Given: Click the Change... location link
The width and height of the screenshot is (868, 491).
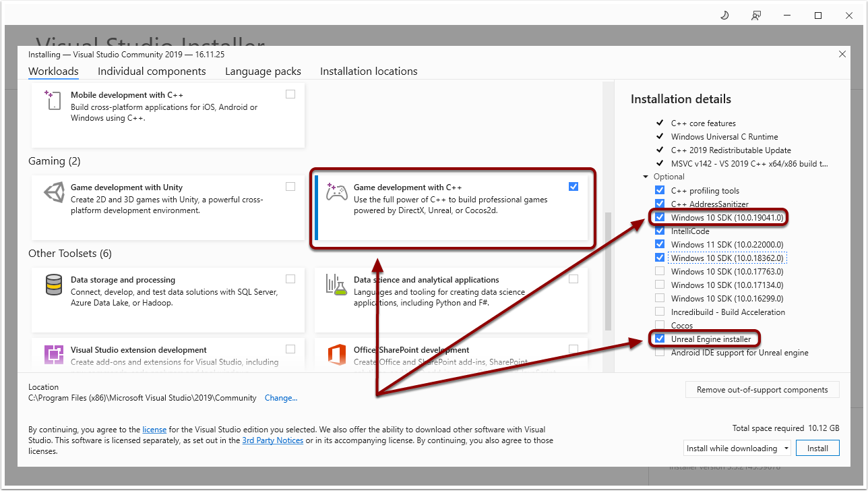Looking at the screenshot, I should click(x=281, y=398).
